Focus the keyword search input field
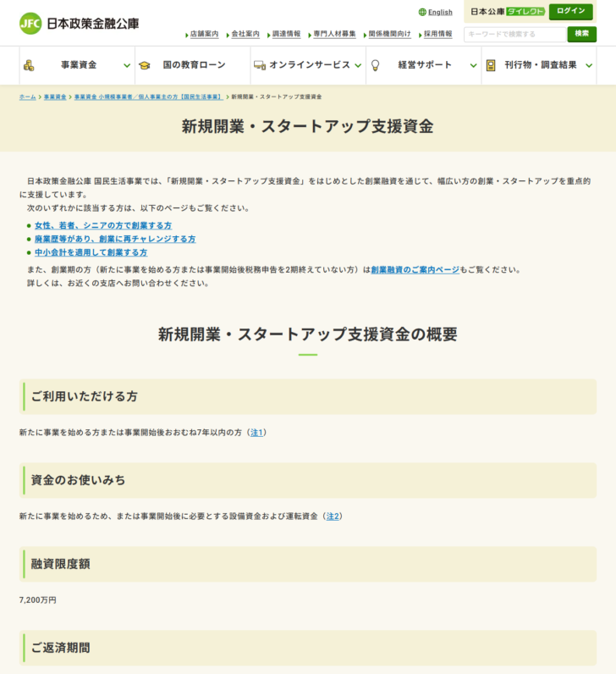This screenshot has height=674, width=616. [x=515, y=35]
